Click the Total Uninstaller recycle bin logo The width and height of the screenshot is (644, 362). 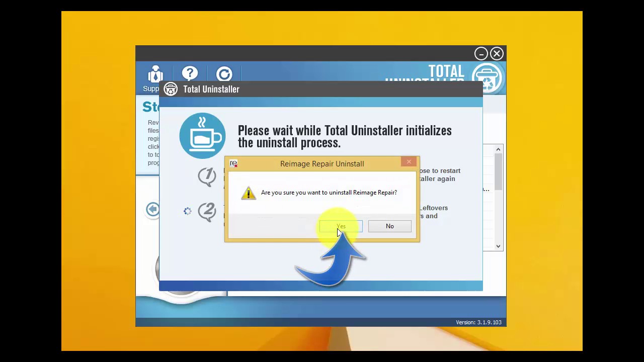(x=488, y=78)
